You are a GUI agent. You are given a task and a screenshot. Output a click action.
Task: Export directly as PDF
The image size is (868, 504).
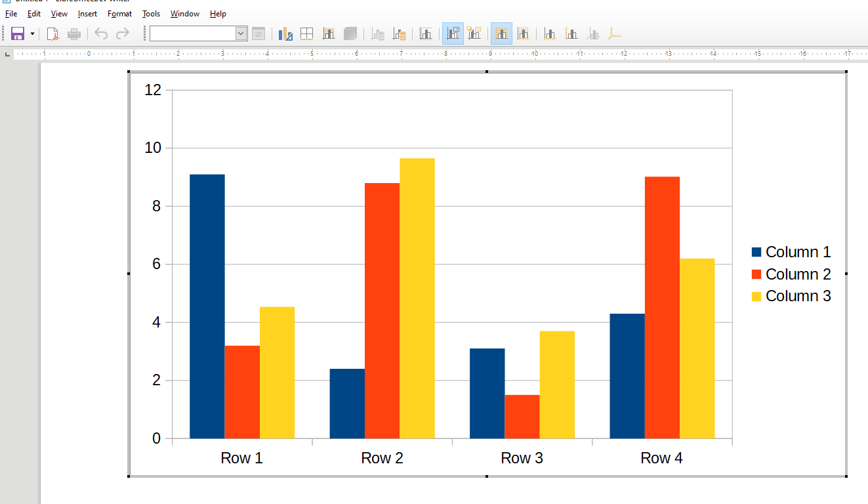coord(52,33)
